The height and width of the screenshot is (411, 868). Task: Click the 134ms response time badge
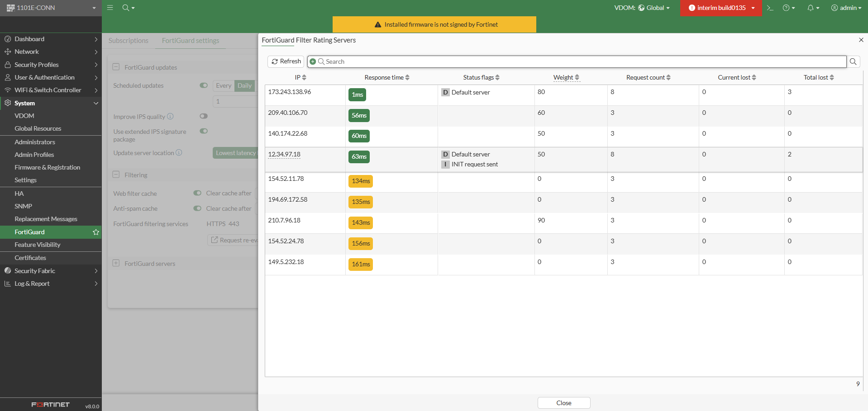point(361,181)
